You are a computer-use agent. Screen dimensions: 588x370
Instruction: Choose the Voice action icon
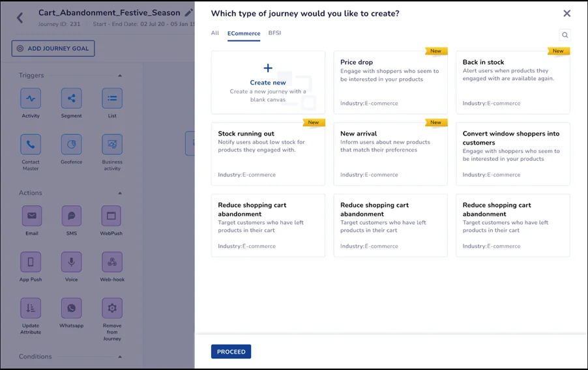(71, 262)
